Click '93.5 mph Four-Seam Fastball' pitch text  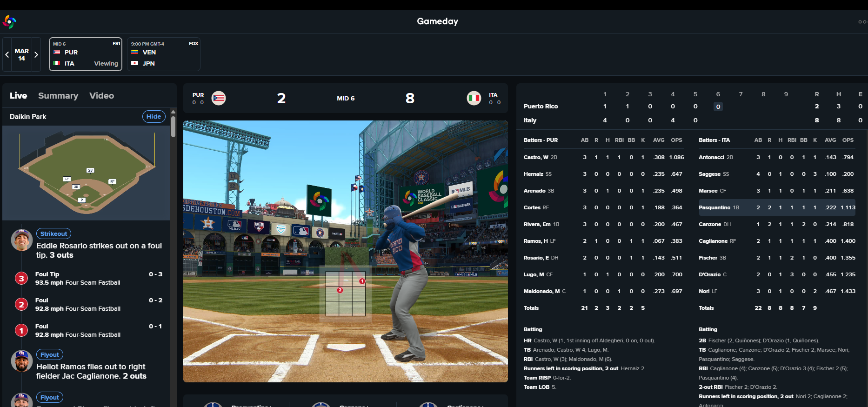tap(78, 283)
